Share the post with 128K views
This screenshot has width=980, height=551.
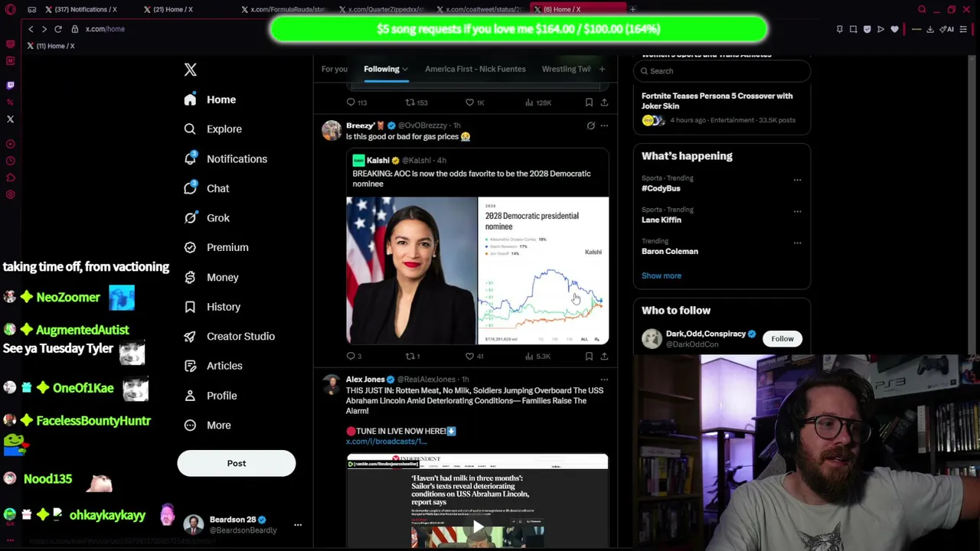(x=604, y=103)
